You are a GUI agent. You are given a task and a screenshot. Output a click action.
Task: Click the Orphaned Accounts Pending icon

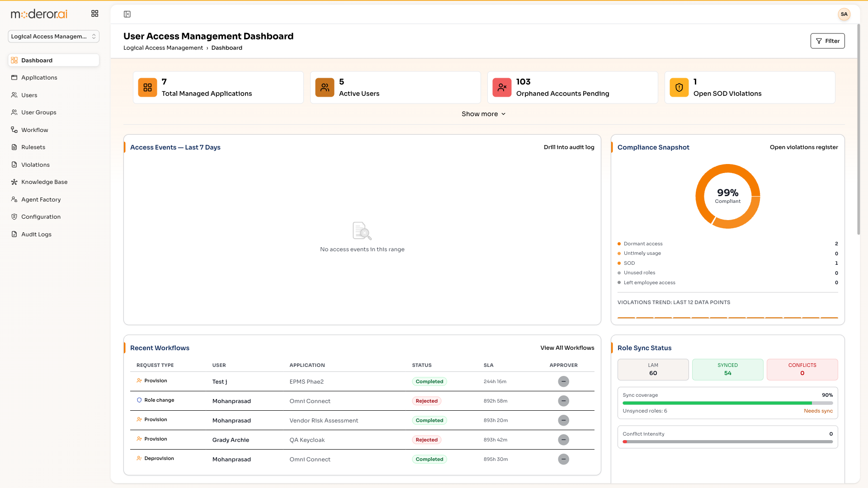[502, 88]
